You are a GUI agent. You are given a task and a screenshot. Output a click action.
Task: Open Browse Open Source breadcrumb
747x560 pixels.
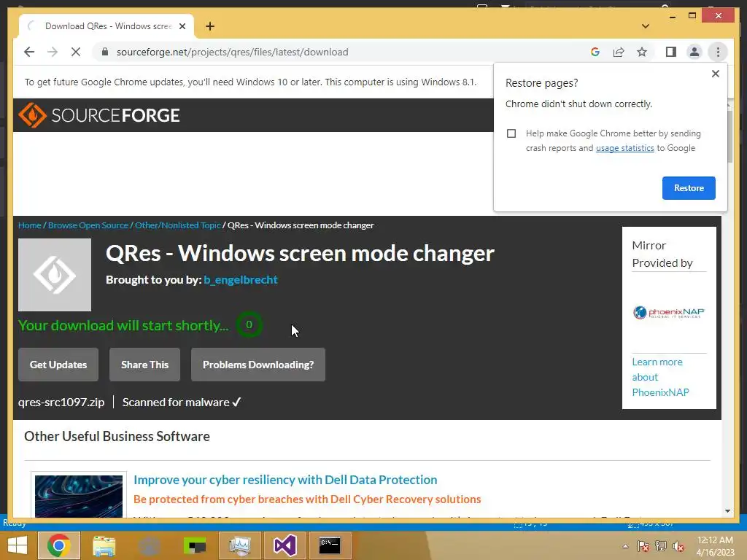coord(88,225)
